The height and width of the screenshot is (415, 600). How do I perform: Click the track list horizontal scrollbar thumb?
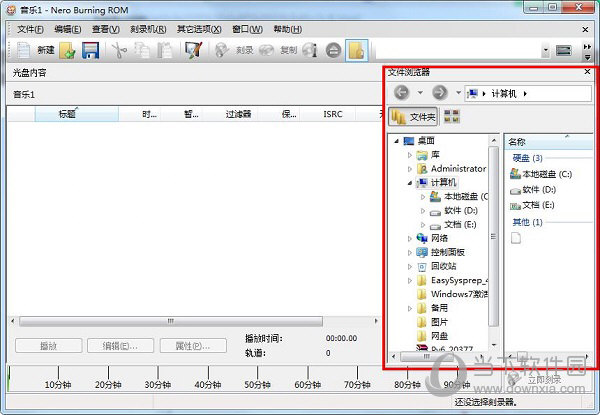pyautogui.click(x=171, y=321)
